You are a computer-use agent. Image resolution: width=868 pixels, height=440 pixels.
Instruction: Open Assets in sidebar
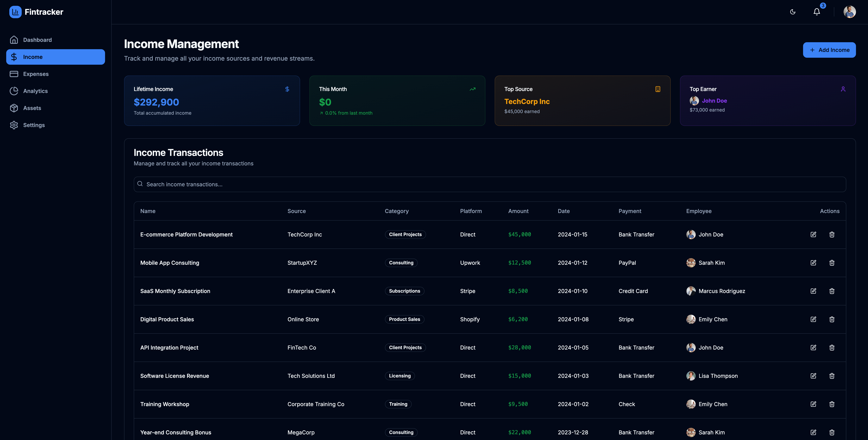32,108
